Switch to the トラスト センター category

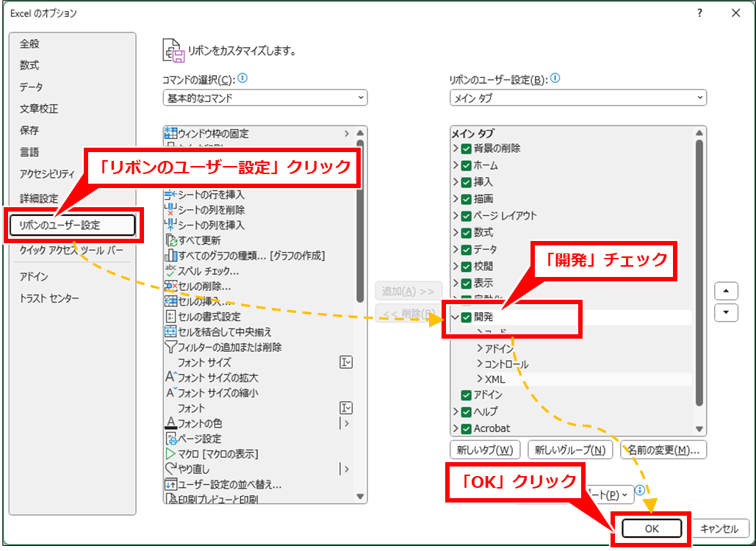coord(49,298)
